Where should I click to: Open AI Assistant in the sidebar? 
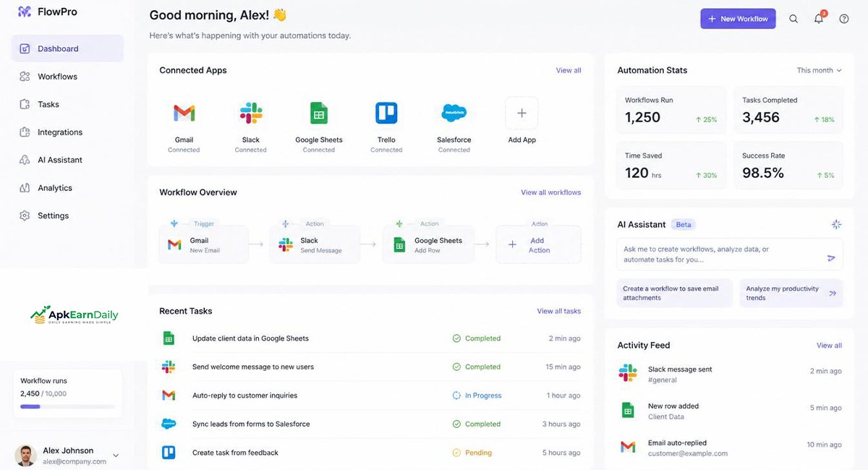67,160
